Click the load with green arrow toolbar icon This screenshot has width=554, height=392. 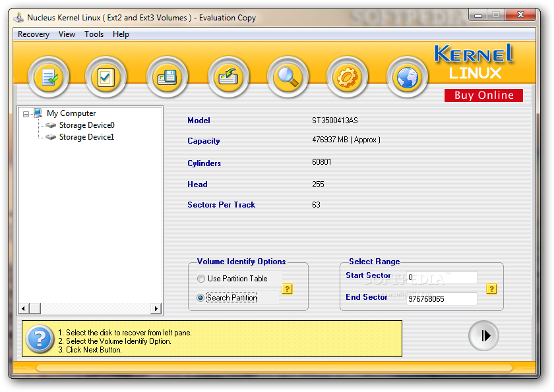tap(229, 77)
